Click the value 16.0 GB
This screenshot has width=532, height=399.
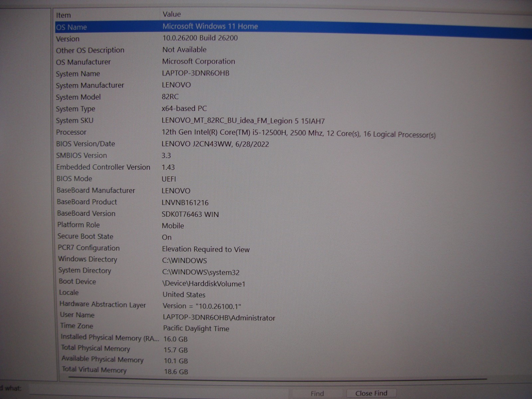coord(176,339)
